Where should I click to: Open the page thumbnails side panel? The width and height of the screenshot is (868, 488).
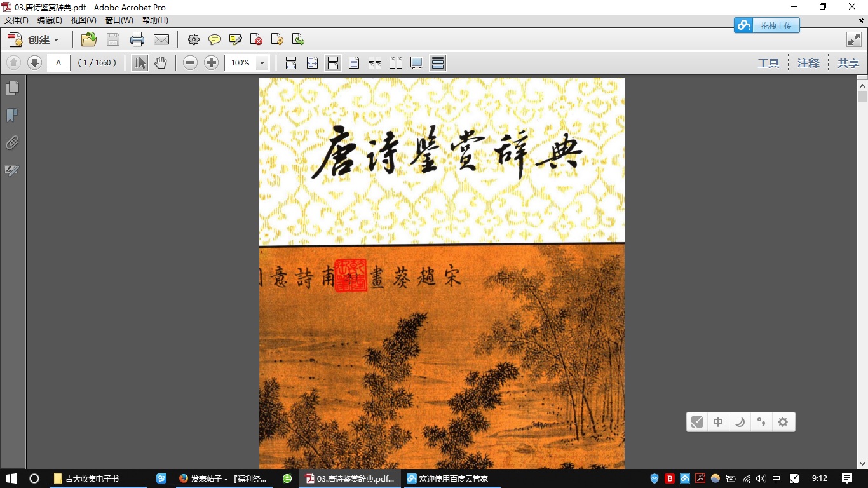12,88
